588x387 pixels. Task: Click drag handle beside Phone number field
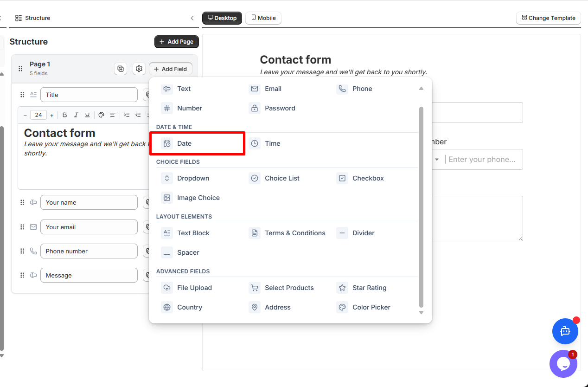click(x=22, y=251)
